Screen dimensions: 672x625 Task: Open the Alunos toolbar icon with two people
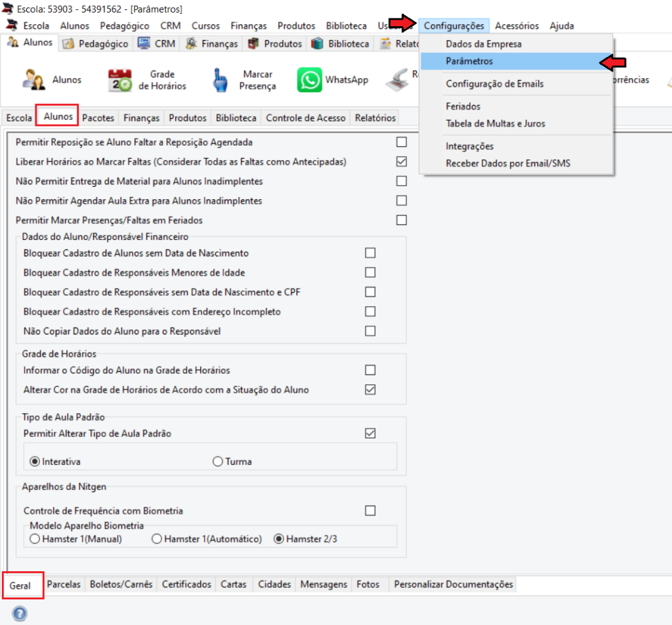tap(33, 79)
